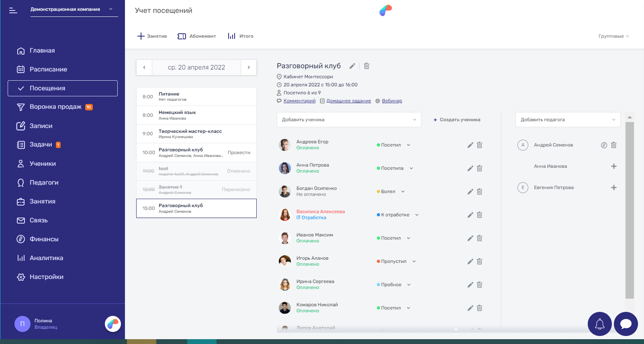Click the payment ruble icon for Андрей Семенов
This screenshot has width=644, height=344.
pyautogui.click(x=604, y=145)
